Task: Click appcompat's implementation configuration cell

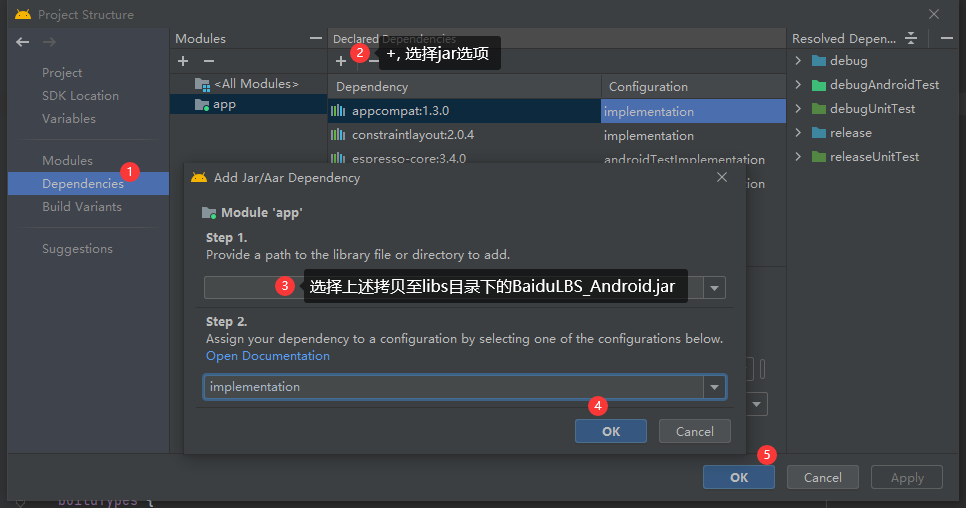Action: [x=693, y=111]
